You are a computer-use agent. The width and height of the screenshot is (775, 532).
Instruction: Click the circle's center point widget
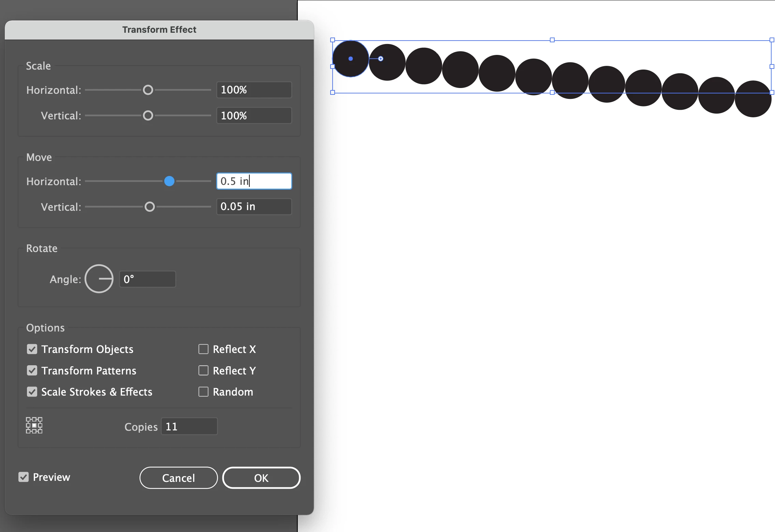pyautogui.click(x=351, y=59)
